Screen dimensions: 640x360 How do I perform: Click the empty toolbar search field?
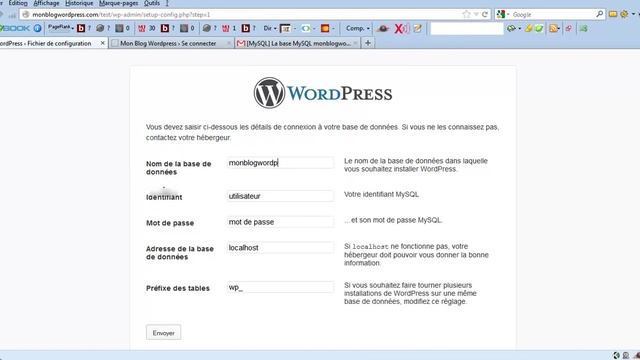click(x=467, y=28)
